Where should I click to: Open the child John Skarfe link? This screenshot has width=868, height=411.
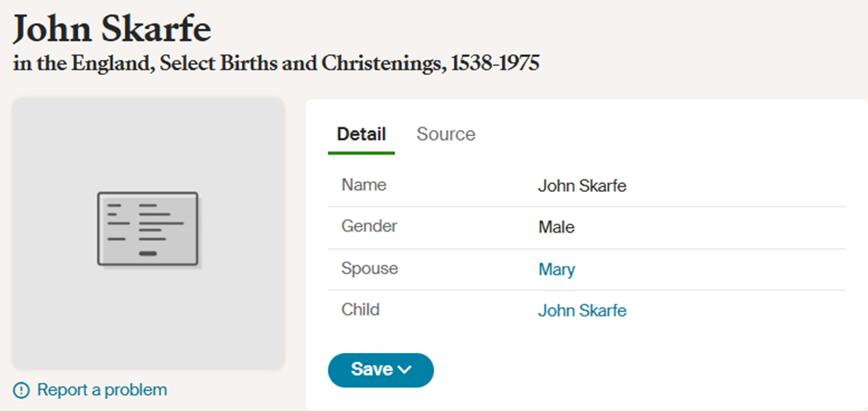point(582,311)
